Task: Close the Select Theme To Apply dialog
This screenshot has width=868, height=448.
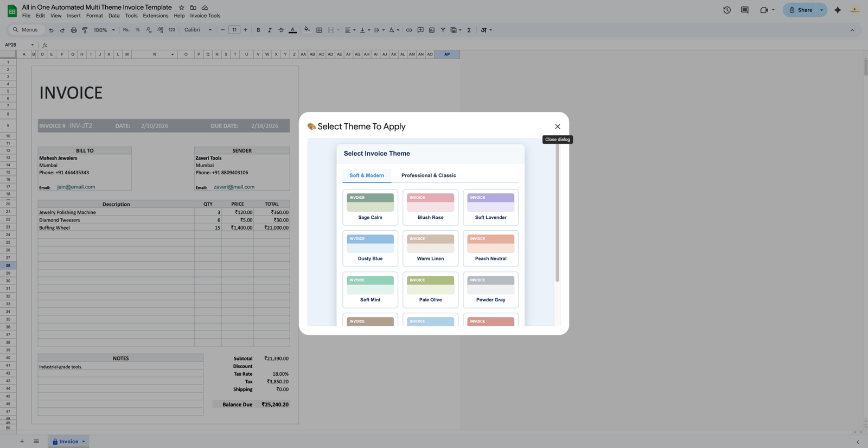Action: (557, 127)
